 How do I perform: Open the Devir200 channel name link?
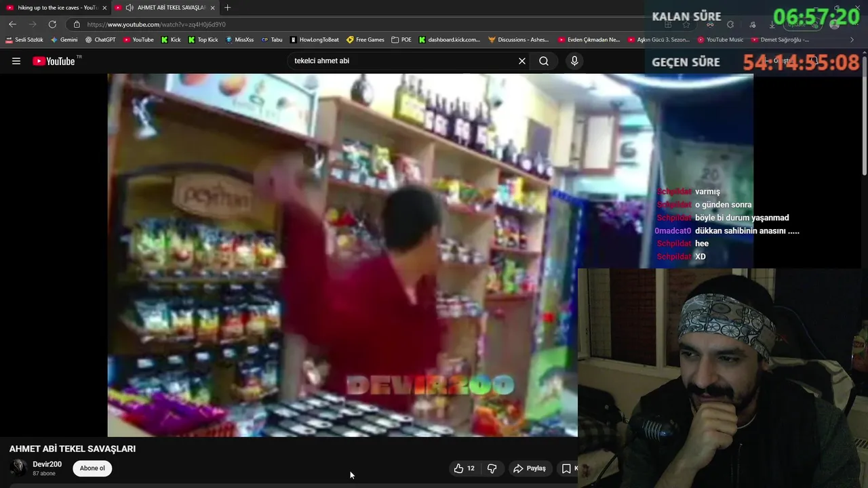[x=47, y=464]
